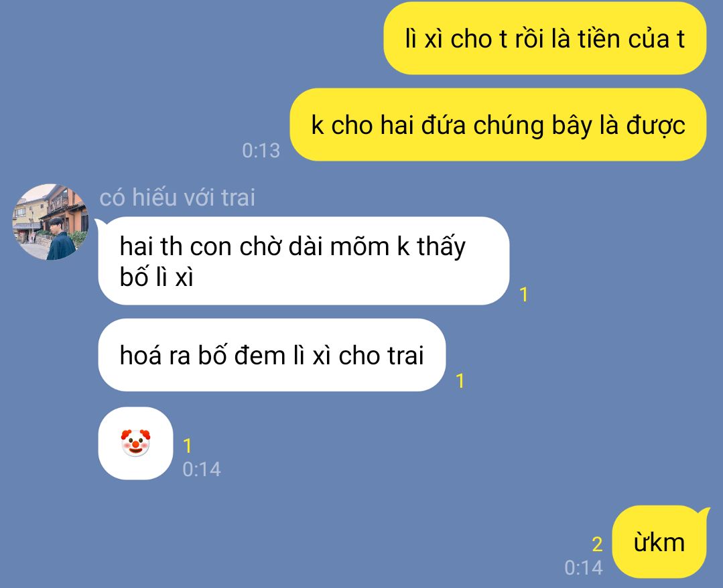Select the yellow "ừkm" message bubble
The height and width of the screenshot is (588, 723).
point(659,542)
